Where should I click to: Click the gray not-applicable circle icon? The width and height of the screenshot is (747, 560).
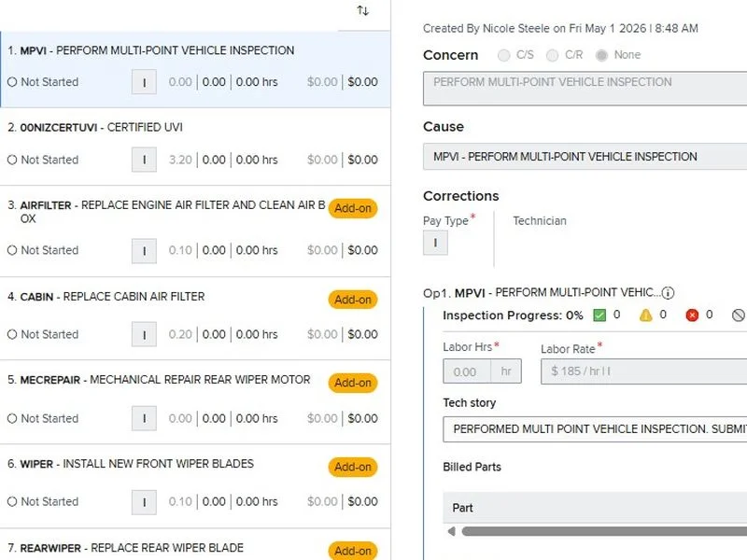point(738,315)
